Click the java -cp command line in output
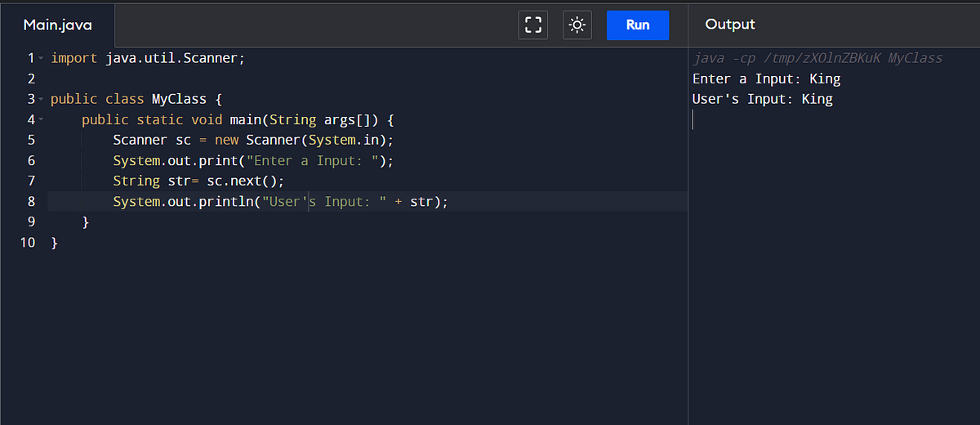This screenshot has height=425, width=980. 817,58
